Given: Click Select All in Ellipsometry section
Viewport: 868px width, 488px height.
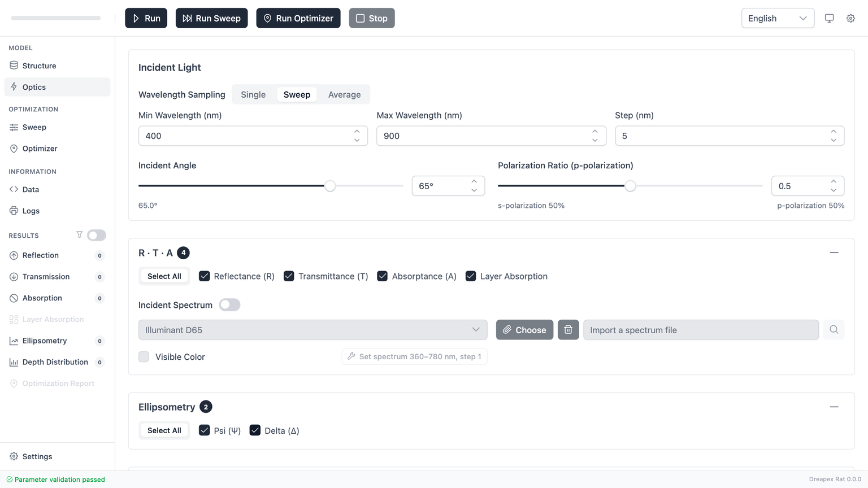Looking at the screenshot, I should [164, 430].
